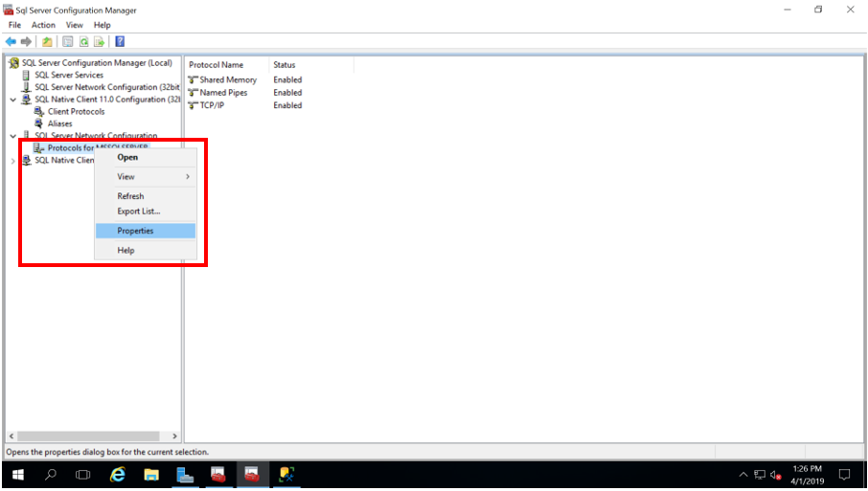Viewport: 868px width, 491px height.
Task: Open File Explorer from the taskbar
Action: pos(151,475)
